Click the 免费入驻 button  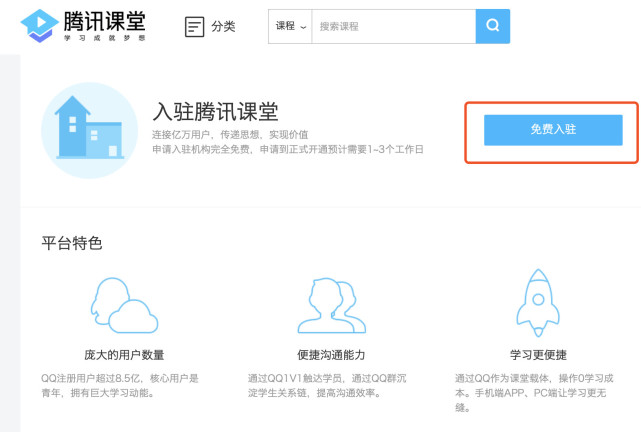[x=553, y=130]
